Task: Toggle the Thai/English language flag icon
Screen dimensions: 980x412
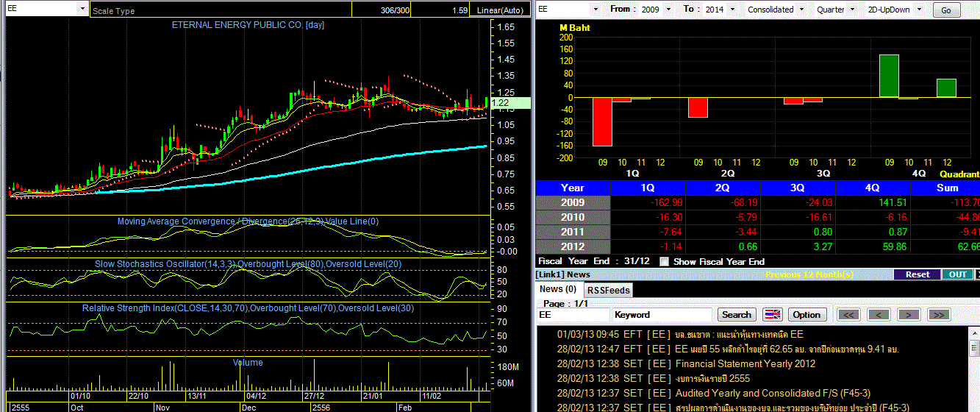Action: (773, 315)
